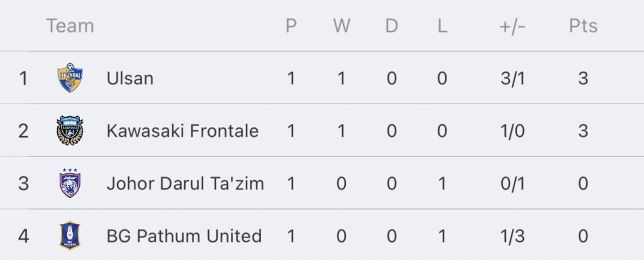Select the Johor Darul Ta'zim team name

(x=186, y=183)
